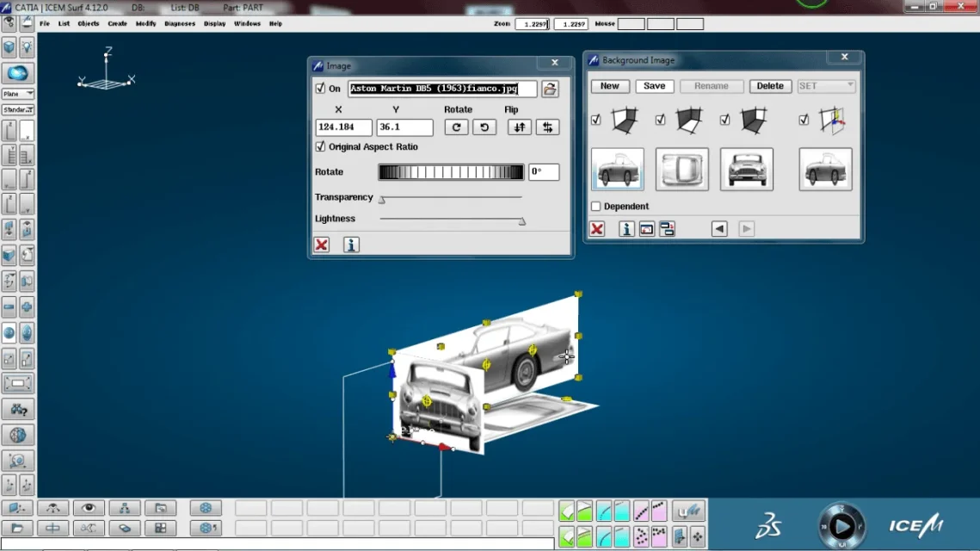The image size is (980, 551).
Task: Toggle second view plane checkbox in Background Image
Action: pyautogui.click(x=661, y=120)
